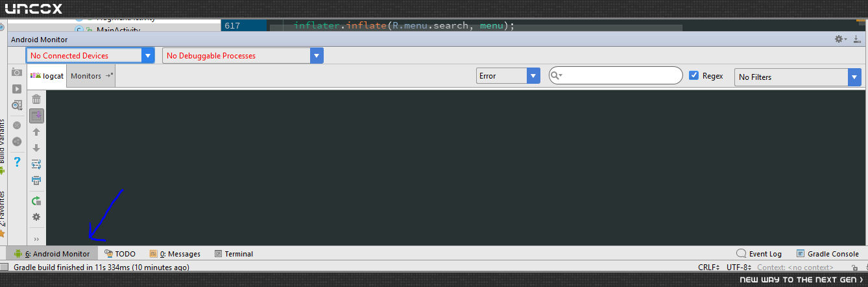The image size is (868, 287).
Task: Click line number 617 in editor gutter
Action: (x=232, y=26)
